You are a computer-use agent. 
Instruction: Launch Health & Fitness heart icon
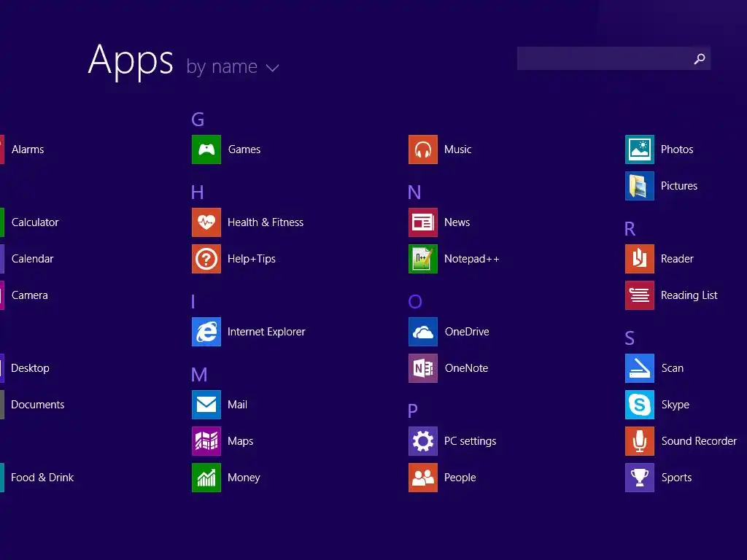(206, 222)
